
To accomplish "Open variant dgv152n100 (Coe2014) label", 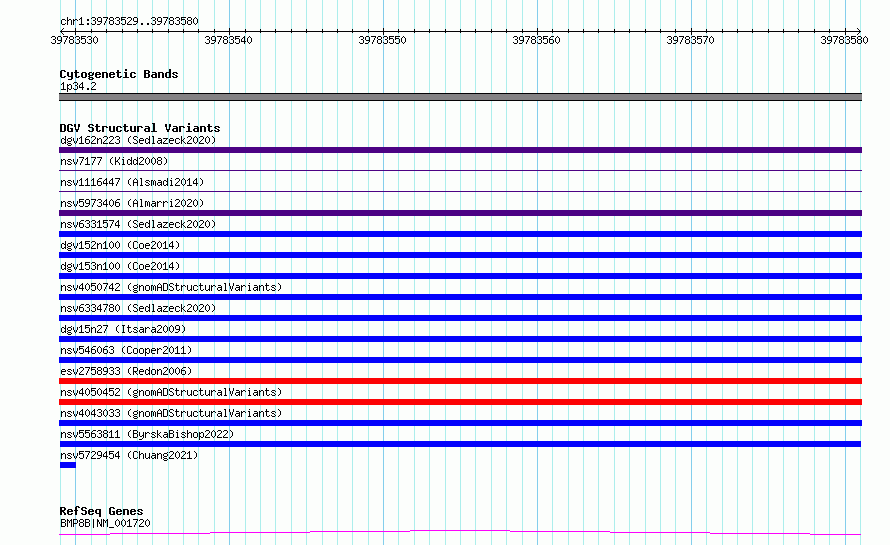I will (120, 245).
